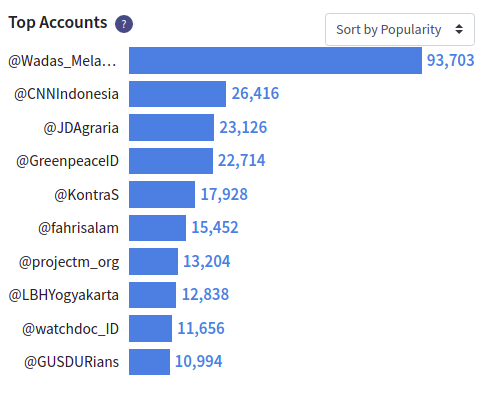The width and height of the screenshot is (484, 394).
Task: Click the @watchdoc_ID account label
Action: (70, 329)
